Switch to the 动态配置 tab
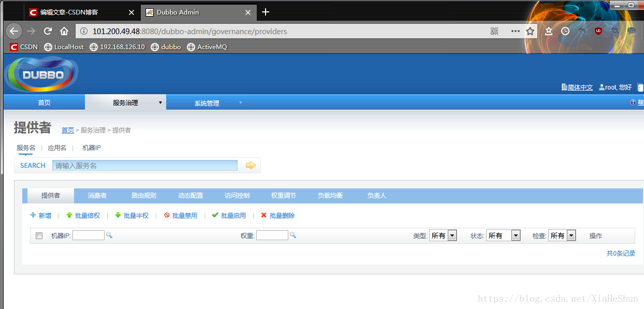This screenshot has width=644, height=309. 191,196
